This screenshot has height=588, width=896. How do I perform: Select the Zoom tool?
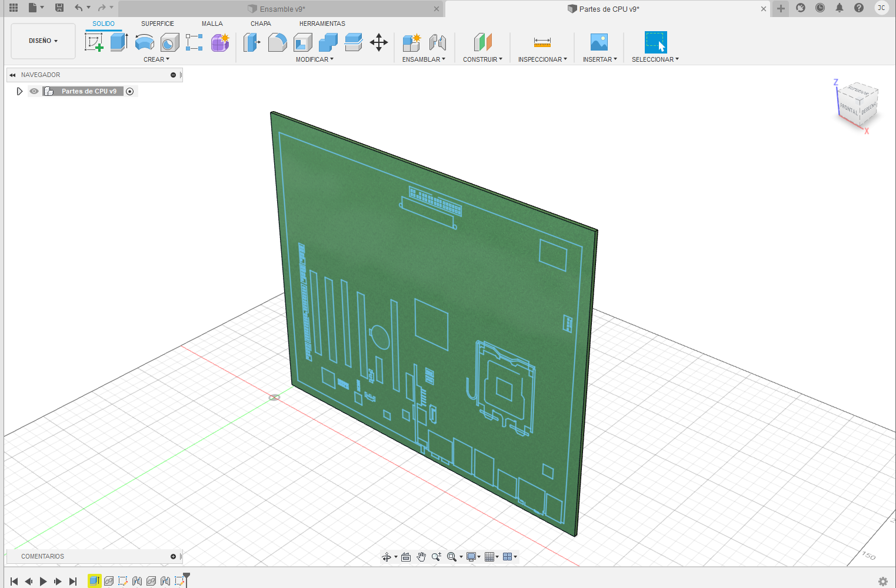coord(437,557)
